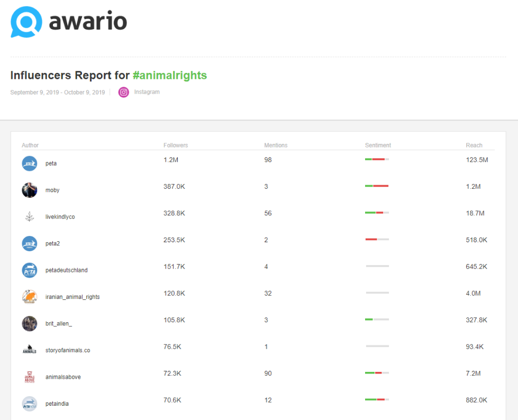Click storyofanimals.co empty sentiment bar
The width and height of the screenshot is (518, 420).
point(378,346)
